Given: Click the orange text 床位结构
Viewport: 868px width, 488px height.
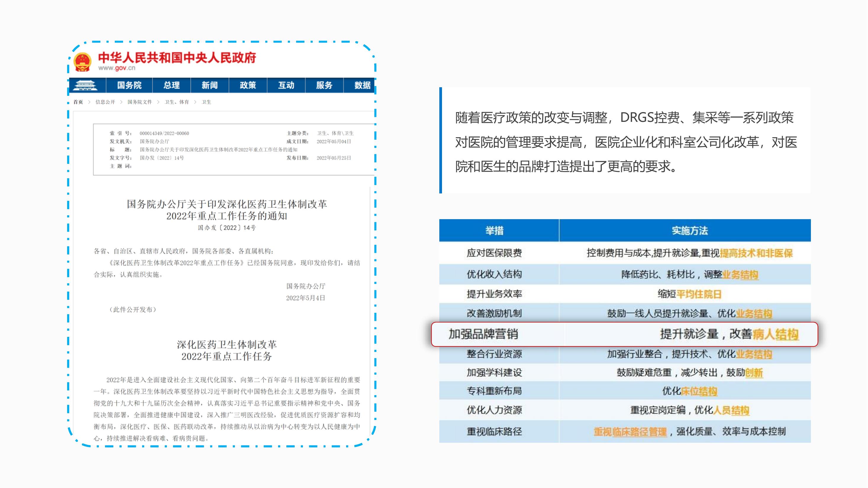Looking at the screenshot, I should tap(699, 391).
